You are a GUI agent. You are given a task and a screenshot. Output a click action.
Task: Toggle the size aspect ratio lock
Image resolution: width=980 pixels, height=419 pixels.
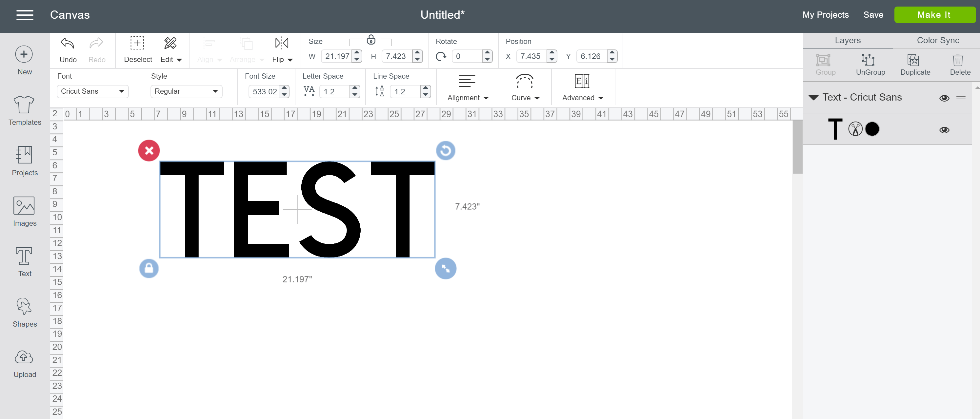[x=371, y=40]
